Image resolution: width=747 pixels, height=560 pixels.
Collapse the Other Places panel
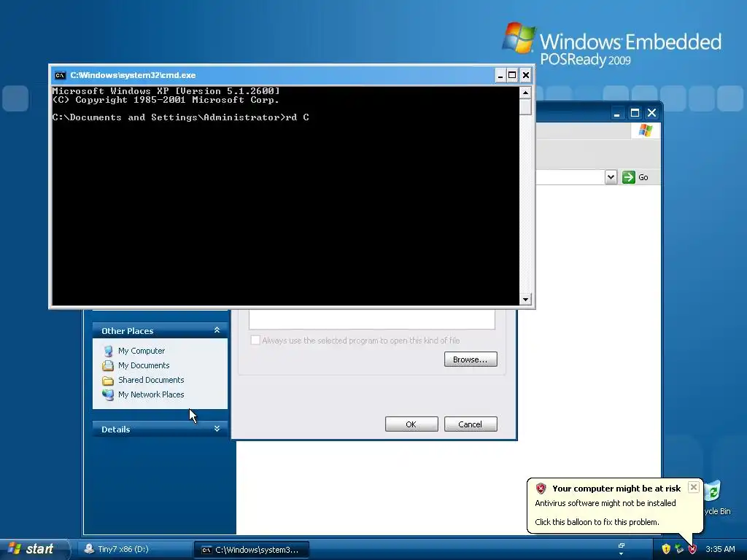click(x=217, y=330)
